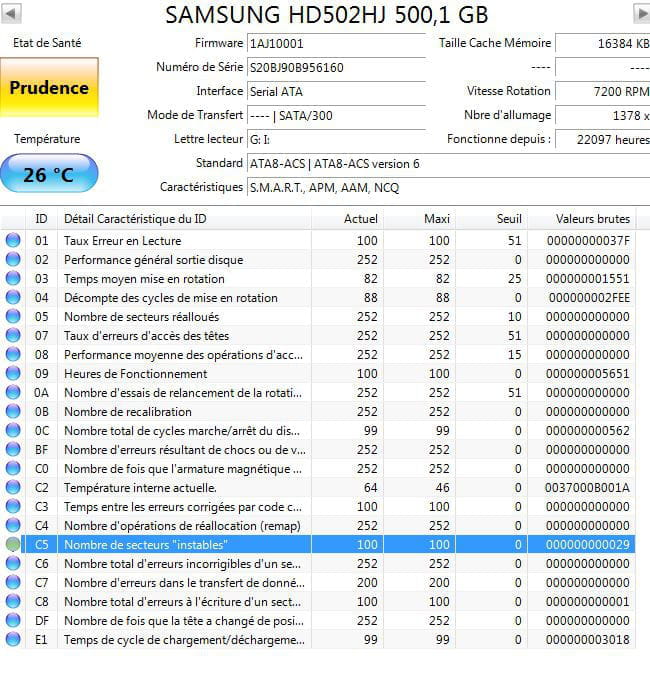Click the power-on hours field 22097 heures
650x691 pixels.
tap(602, 140)
